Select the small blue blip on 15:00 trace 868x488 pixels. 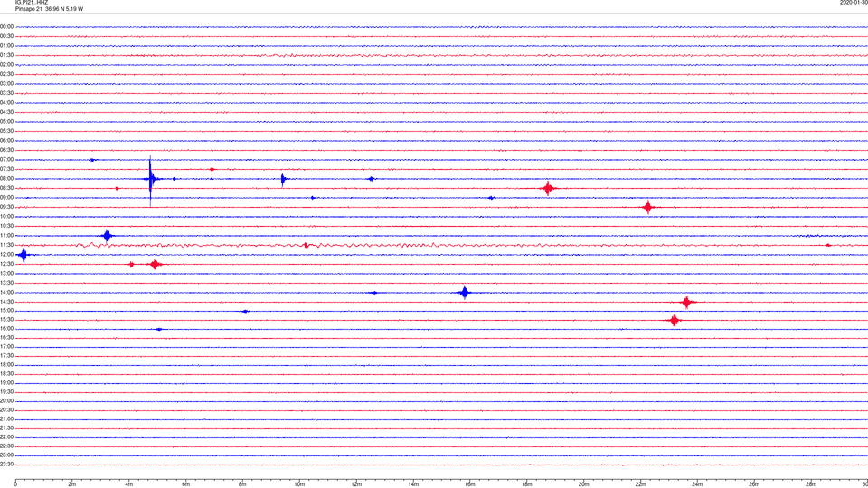(x=246, y=312)
